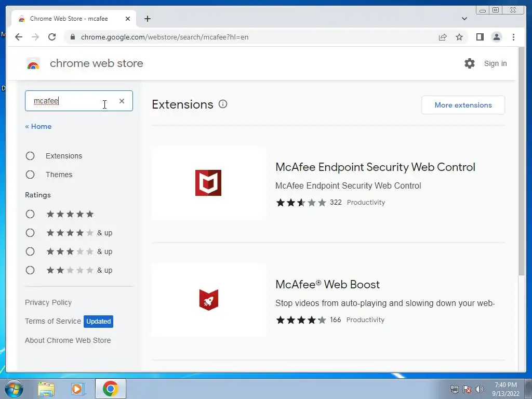
Task: Open the Chrome side panel
Action: pyautogui.click(x=480, y=37)
